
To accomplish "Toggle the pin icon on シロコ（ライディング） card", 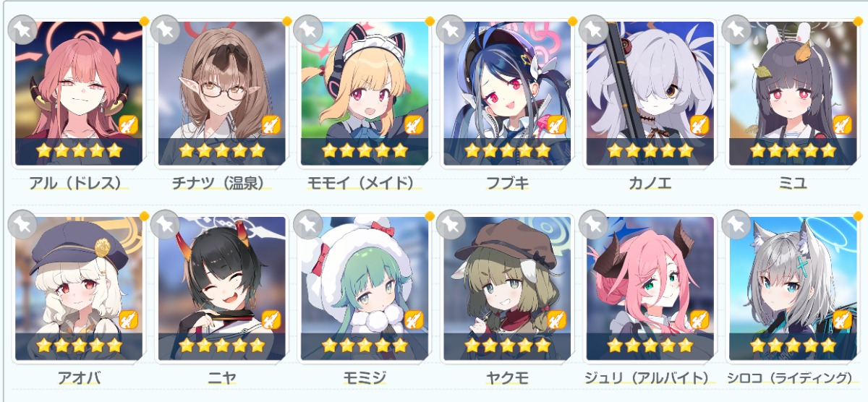I will 736,224.
